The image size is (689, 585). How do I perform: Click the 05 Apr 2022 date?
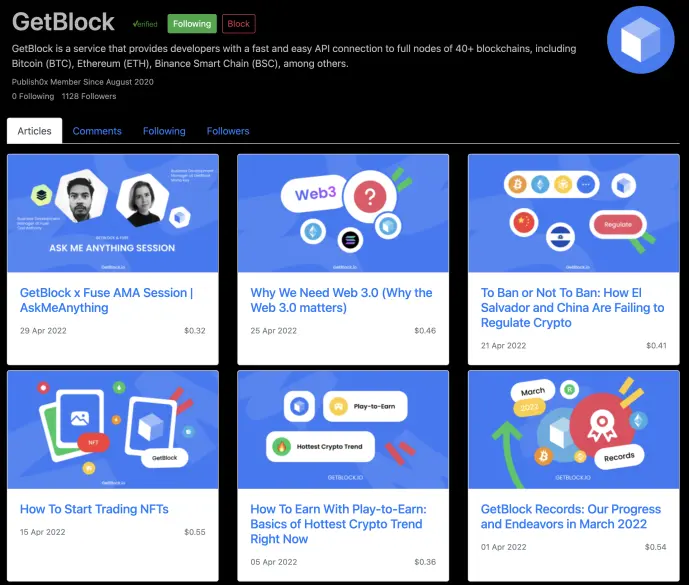pos(273,562)
